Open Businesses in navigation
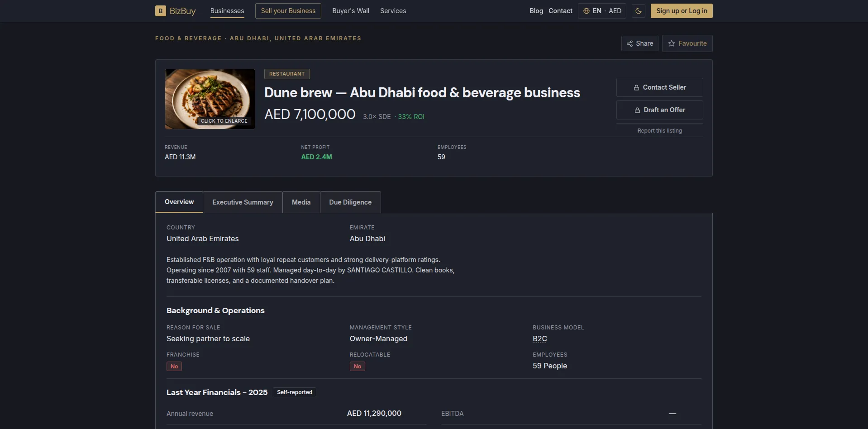Screen dimensions: 868x429 pyautogui.click(x=227, y=11)
